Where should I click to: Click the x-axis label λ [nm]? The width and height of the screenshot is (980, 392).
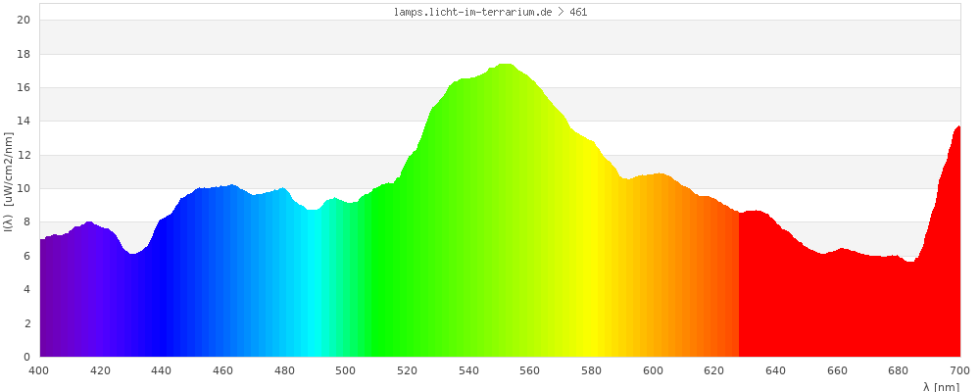coord(941,387)
